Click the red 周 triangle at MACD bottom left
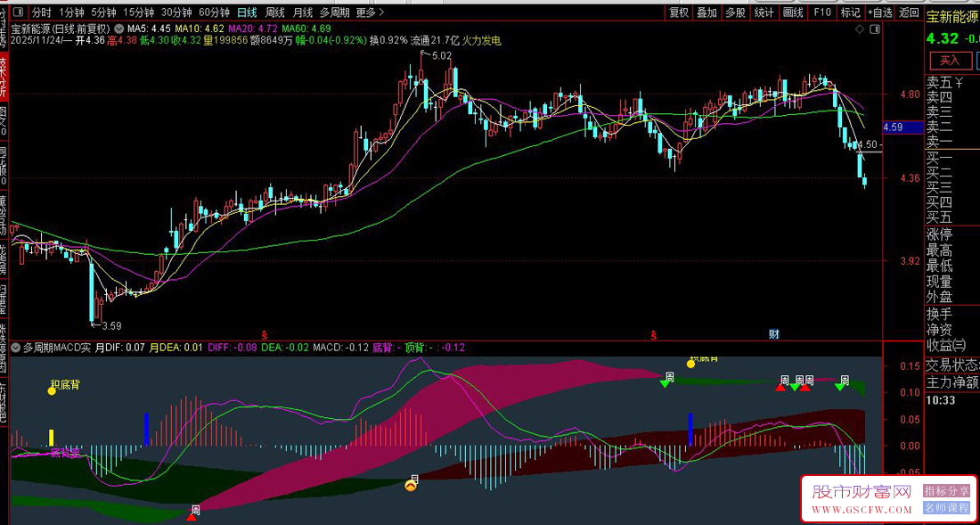 pyautogui.click(x=192, y=513)
